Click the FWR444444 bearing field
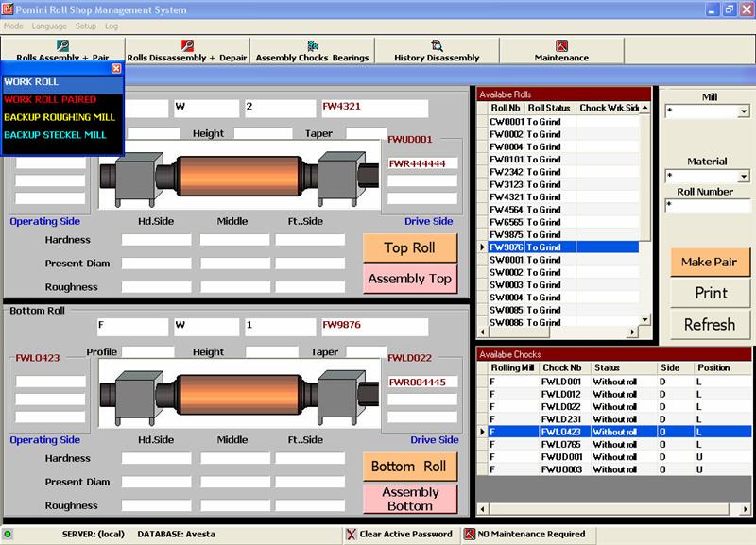 [422, 163]
